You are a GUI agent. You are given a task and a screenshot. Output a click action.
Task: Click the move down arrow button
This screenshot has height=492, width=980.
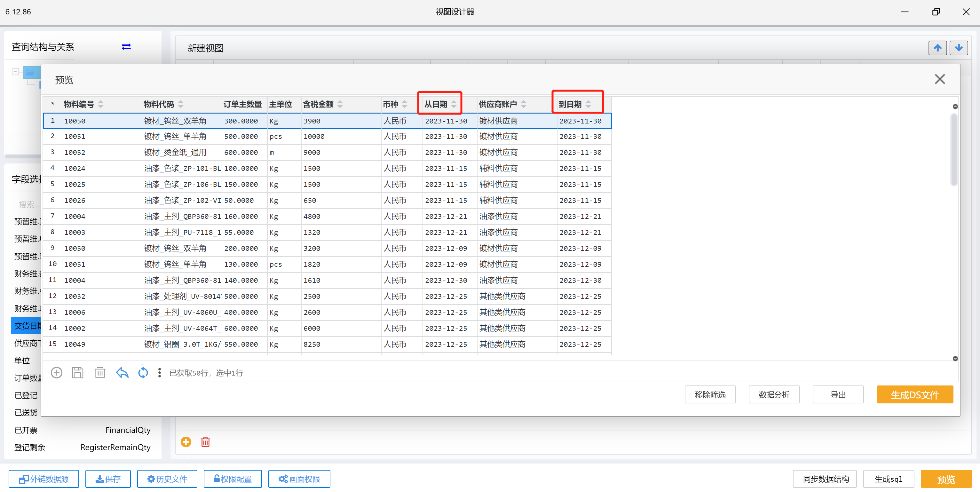point(959,48)
